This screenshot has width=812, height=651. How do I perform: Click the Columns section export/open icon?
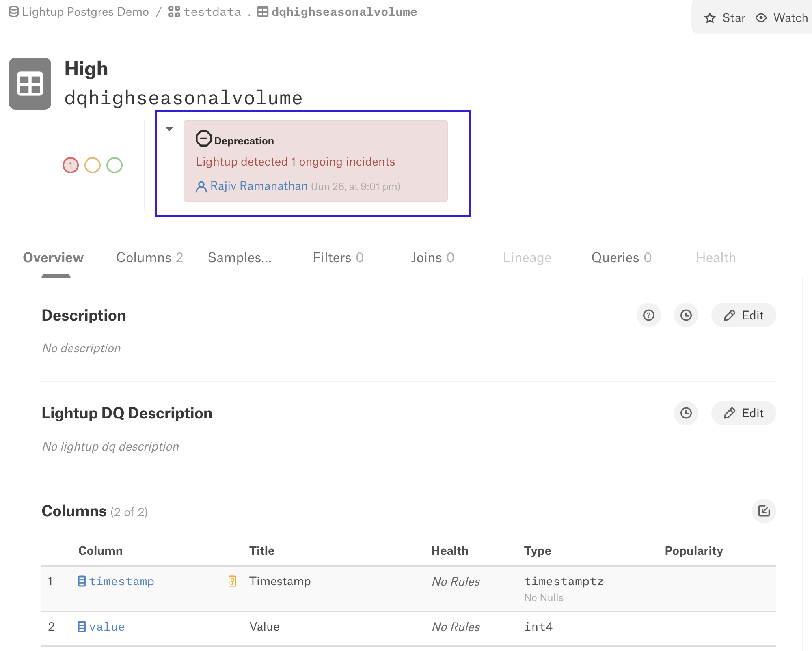coord(764,511)
